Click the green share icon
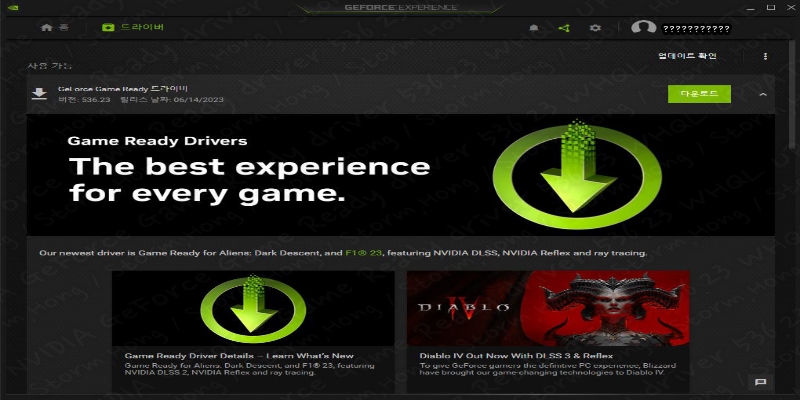800x400 pixels. point(564,28)
